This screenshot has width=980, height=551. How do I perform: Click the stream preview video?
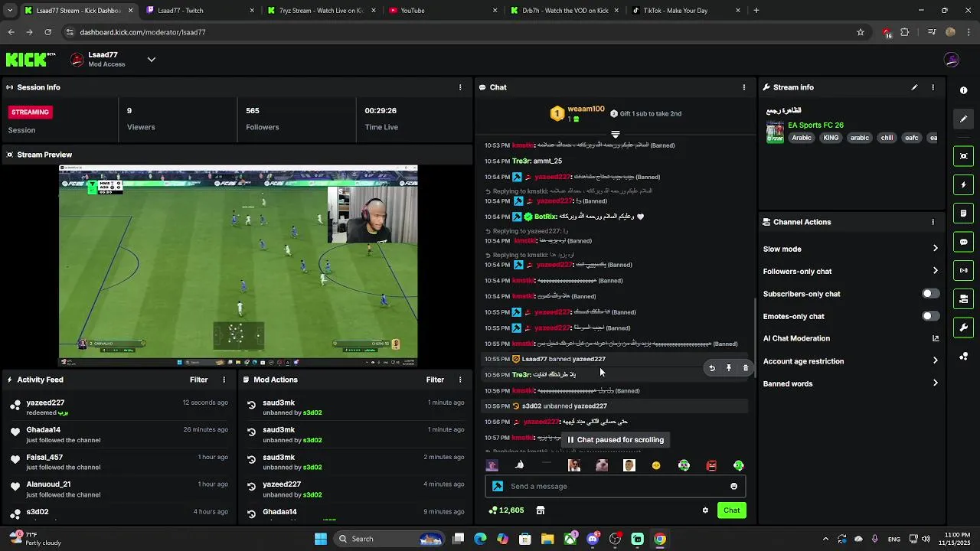(238, 266)
